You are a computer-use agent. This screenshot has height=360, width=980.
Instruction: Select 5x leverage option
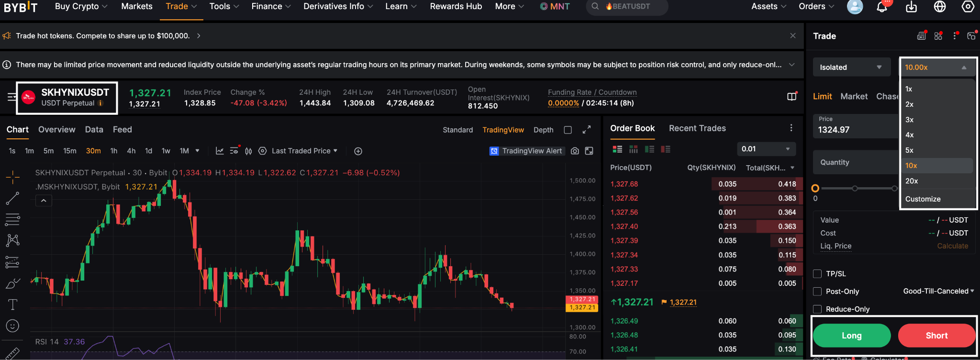pyautogui.click(x=937, y=150)
